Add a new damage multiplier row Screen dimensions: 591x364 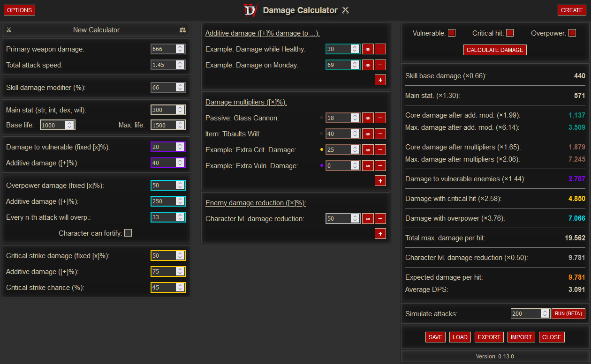(x=380, y=180)
